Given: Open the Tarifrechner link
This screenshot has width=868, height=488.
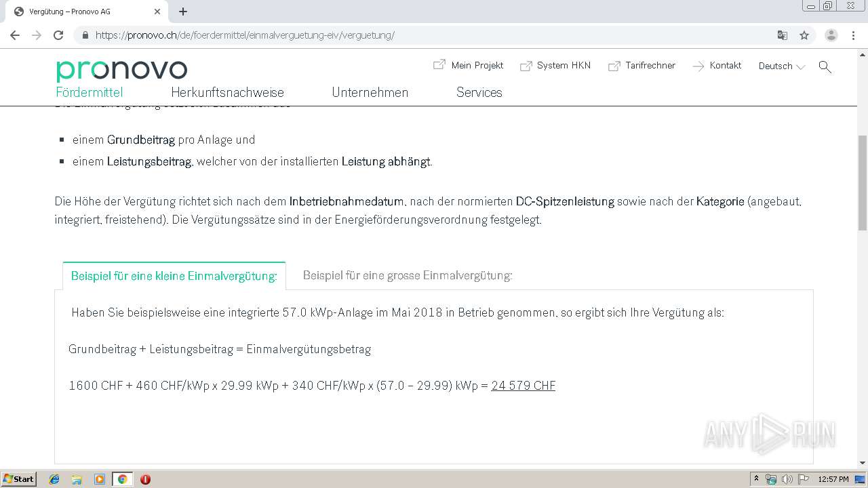Looking at the screenshot, I should [650, 65].
